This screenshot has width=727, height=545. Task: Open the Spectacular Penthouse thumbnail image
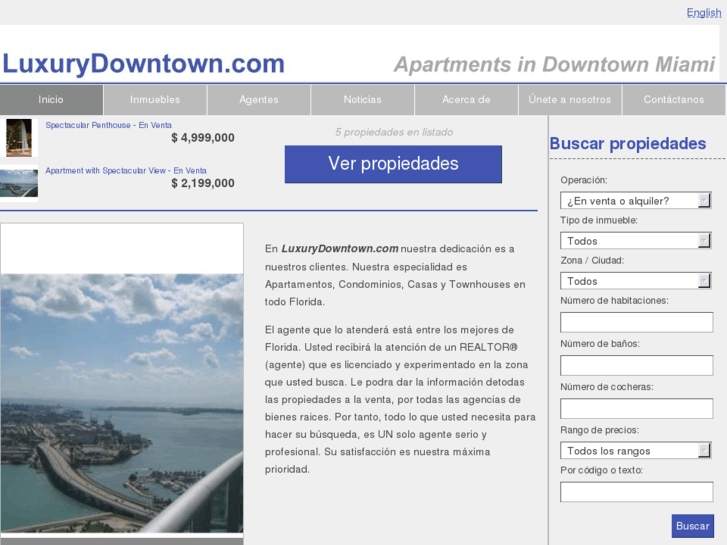coord(19,138)
